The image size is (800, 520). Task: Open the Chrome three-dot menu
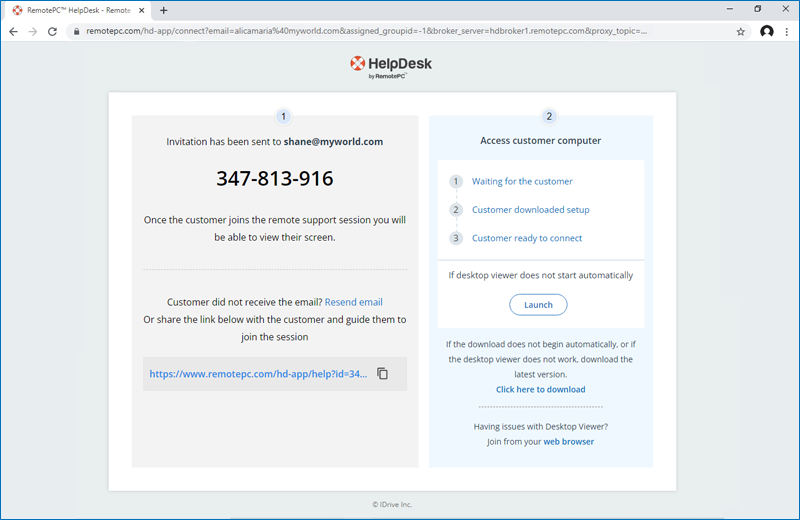pyautogui.click(x=787, y=31)
